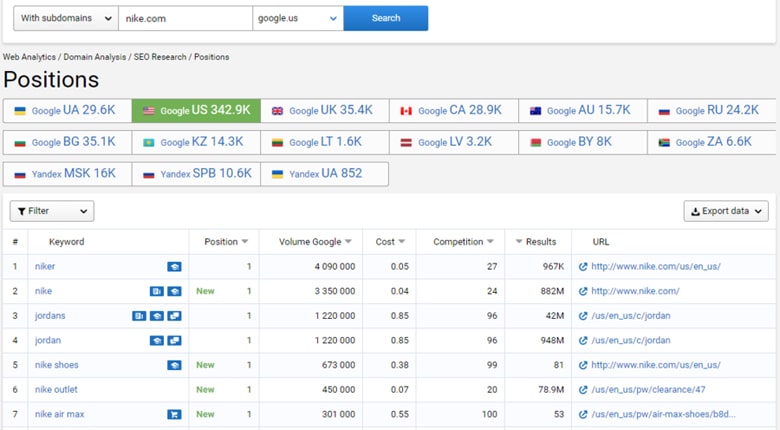The height and width of the screenshot is (430, 780).
Task: Open the nike outlet keyword link
Action: tap(56, 390)
